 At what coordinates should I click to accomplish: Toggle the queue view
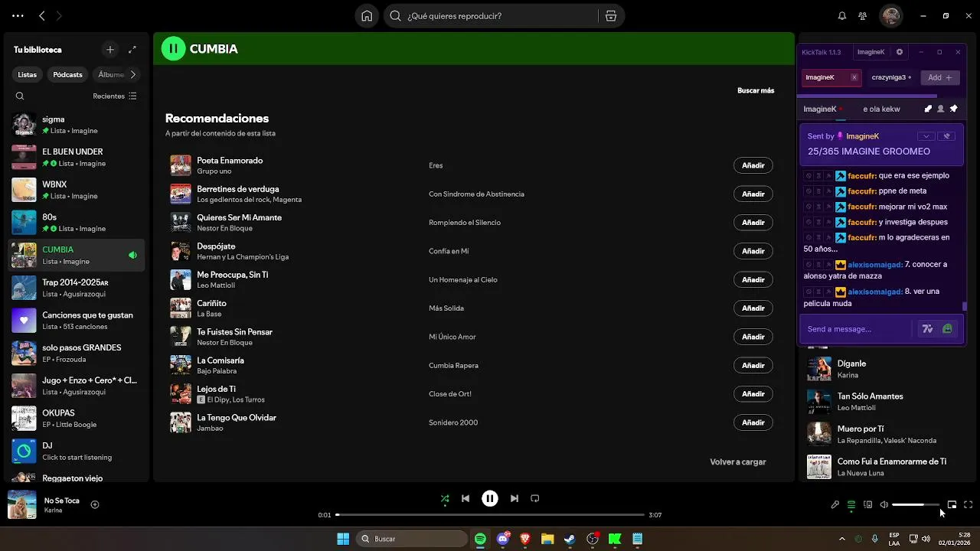tap(851, 504)
